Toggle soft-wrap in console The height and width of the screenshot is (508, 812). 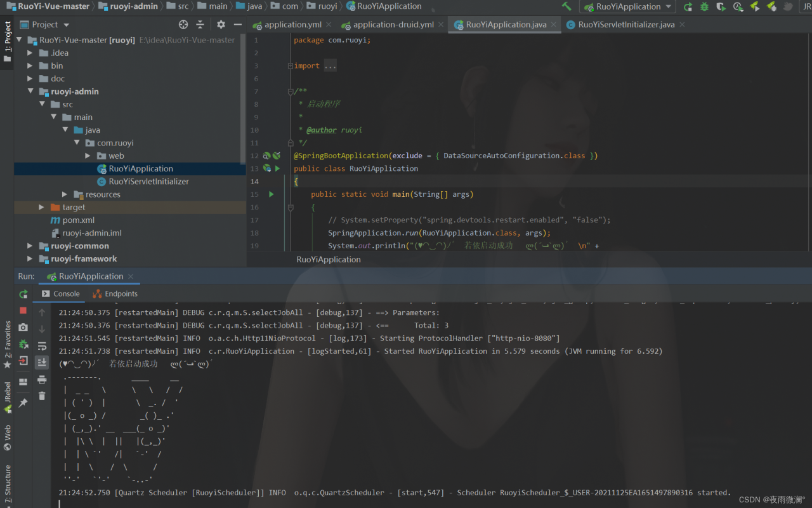(42, 345)
